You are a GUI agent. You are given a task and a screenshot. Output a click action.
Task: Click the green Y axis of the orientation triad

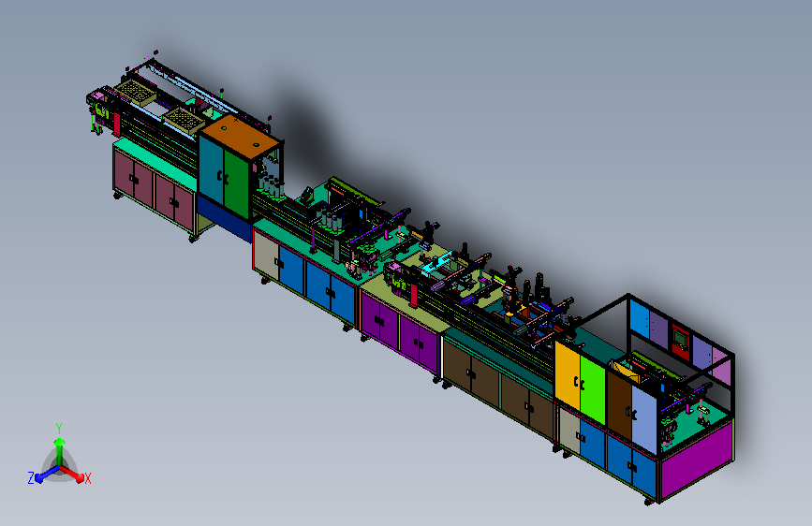(x=59, y=451)
